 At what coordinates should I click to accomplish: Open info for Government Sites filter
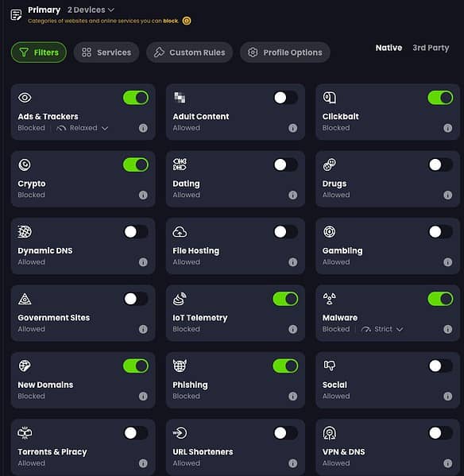tap(143, 329)
